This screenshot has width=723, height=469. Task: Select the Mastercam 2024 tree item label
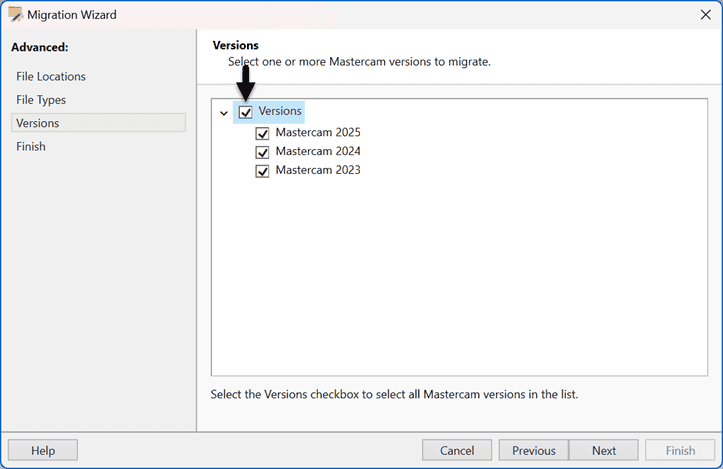(x=317, y=151)
